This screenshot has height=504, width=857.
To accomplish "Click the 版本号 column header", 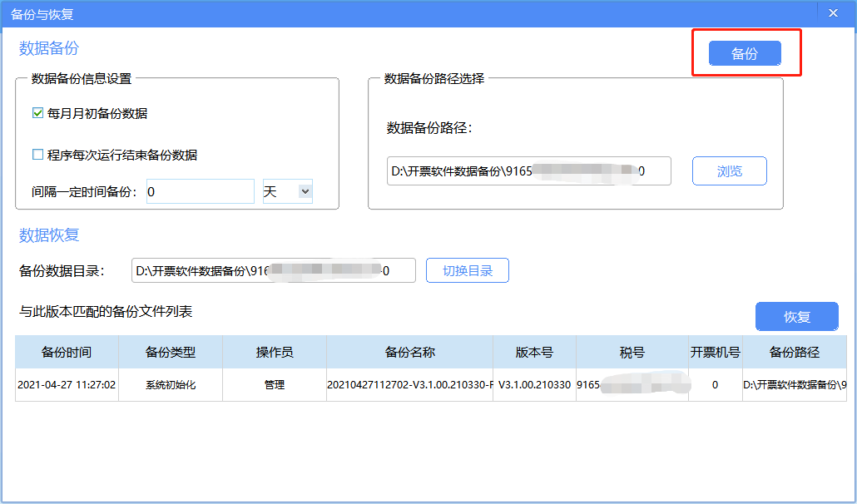I will coord(535,352).
